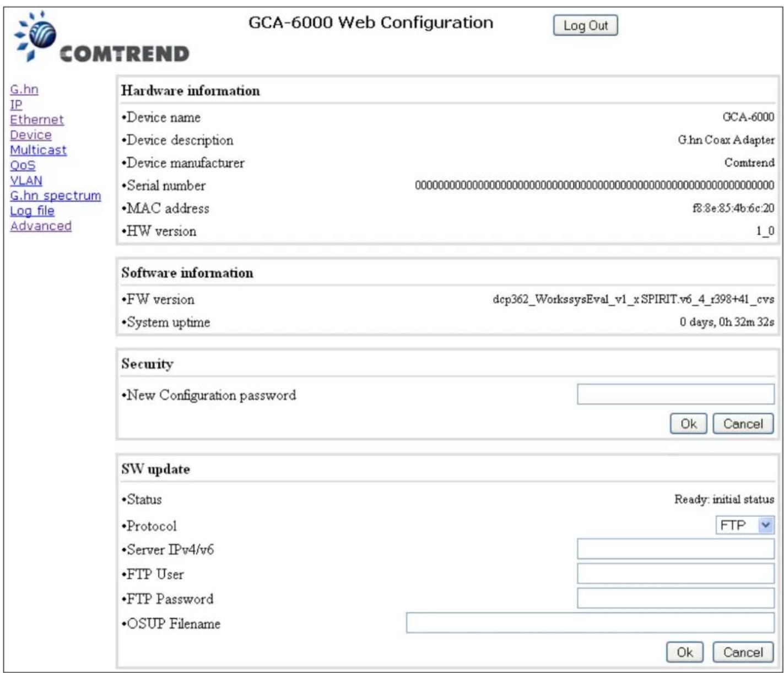Focus the New Configuration password field
Image resolution: width=784 pixels, height=673 pixels.
pyautogui.click(x=675, y=394)
